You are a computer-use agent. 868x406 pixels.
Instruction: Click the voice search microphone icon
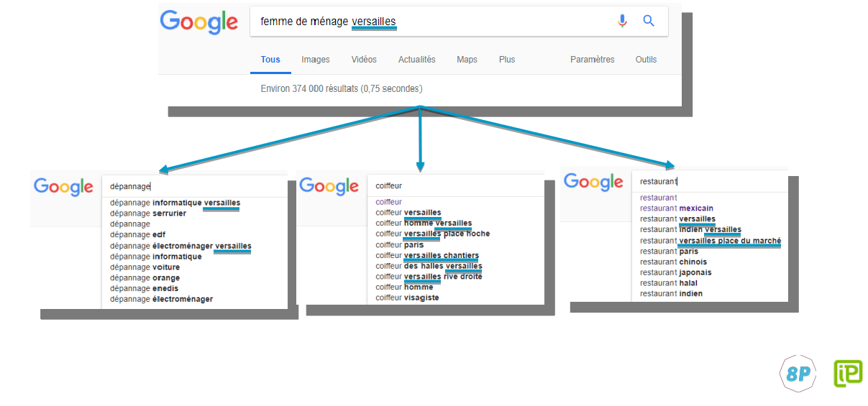coord(622,22)
